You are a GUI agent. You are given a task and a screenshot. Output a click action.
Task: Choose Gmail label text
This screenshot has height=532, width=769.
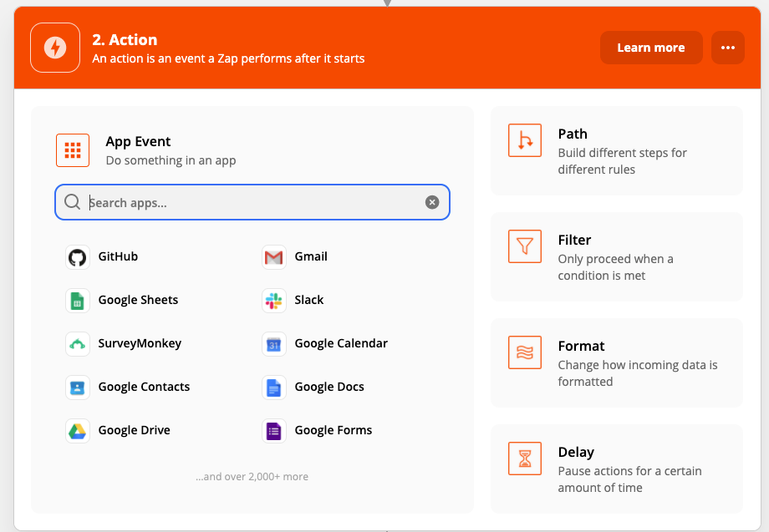tap(311, 256)
